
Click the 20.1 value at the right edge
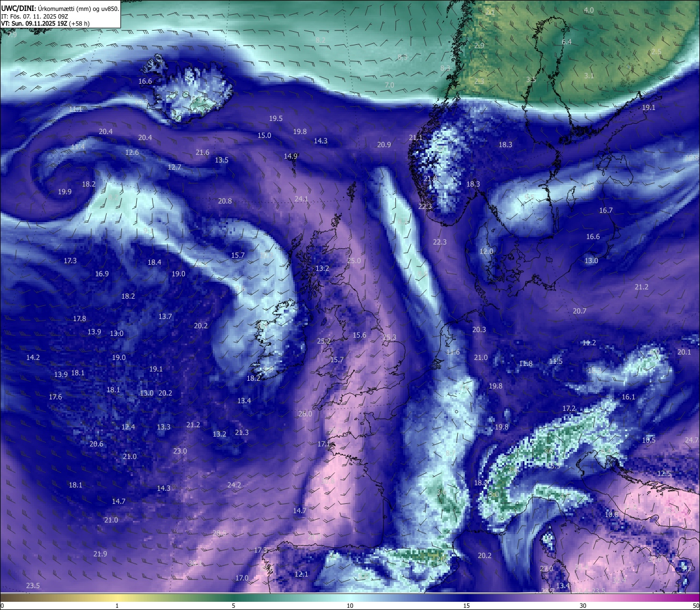(684, 352)
